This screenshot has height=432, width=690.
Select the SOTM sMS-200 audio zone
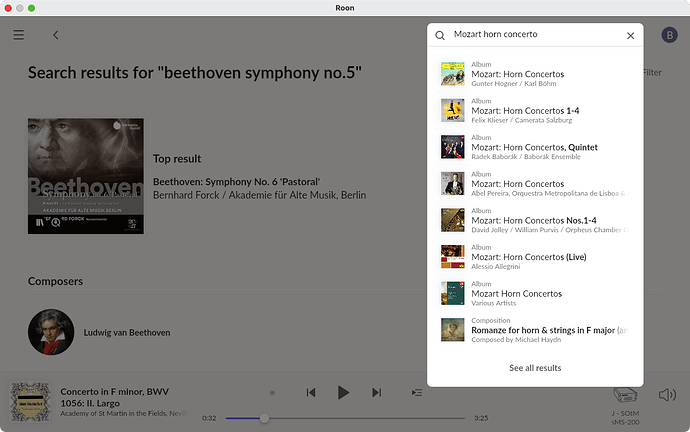coord(628,398)
